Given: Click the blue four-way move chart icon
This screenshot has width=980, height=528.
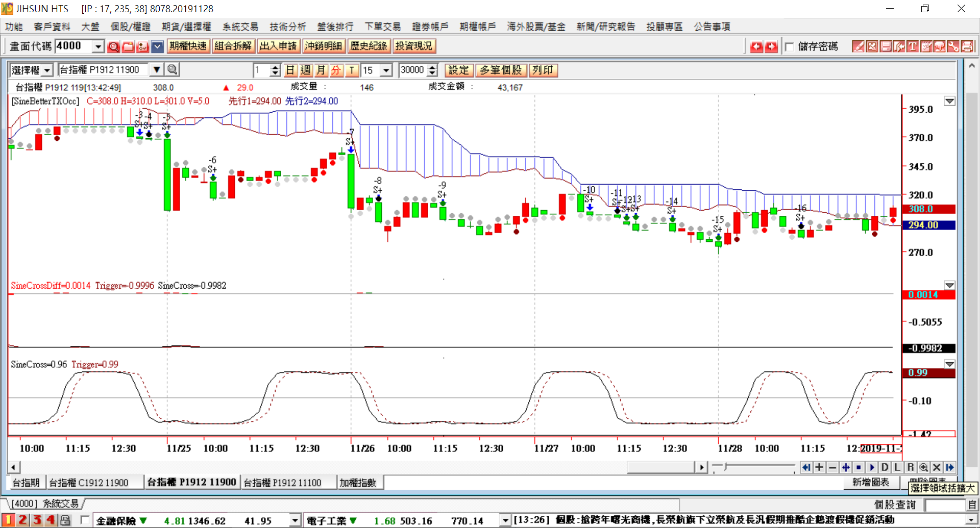Looking at the screenshot, I should [x=846, y=467].
